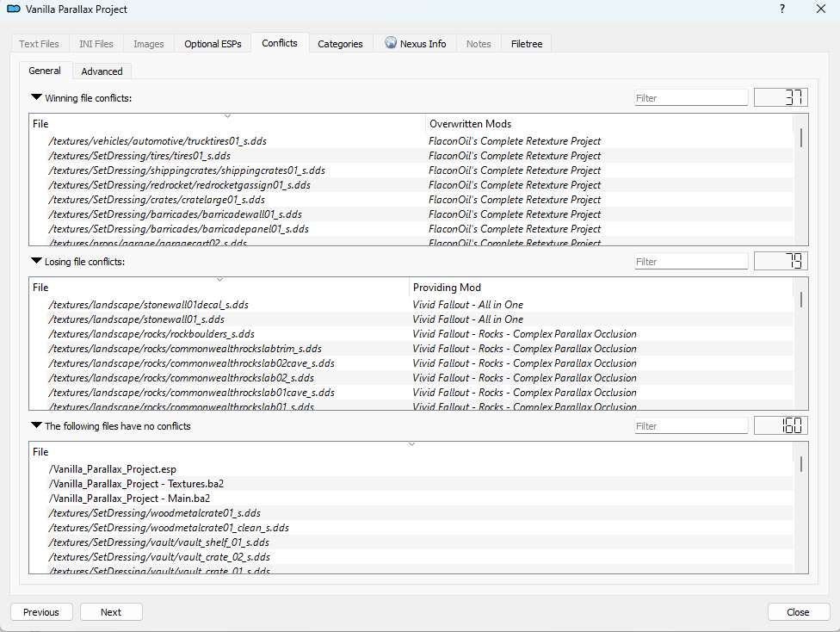Open the Text Files tab
Image resolution: width=840 pixels, height=632 pixels.
tap(39, 44)
